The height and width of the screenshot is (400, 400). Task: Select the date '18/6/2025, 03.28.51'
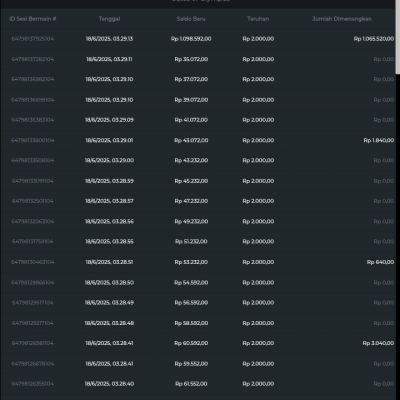109,262
